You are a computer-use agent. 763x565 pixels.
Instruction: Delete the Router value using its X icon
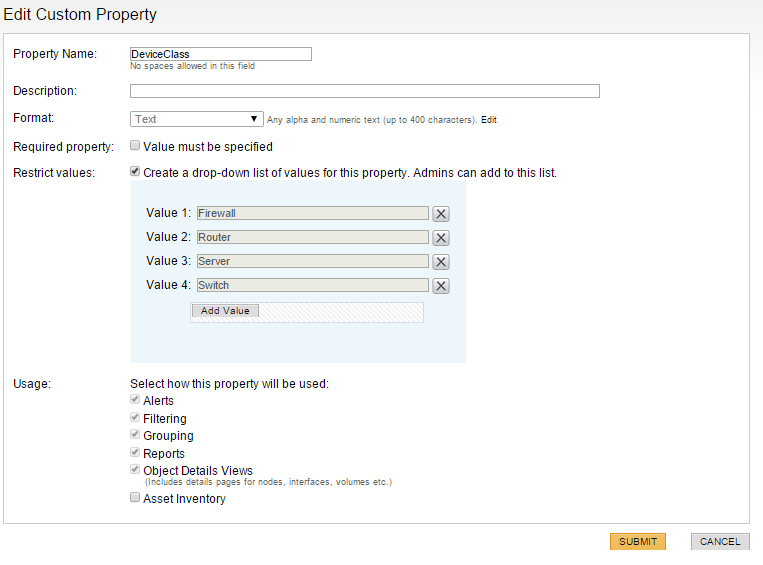tap(441, 237)
